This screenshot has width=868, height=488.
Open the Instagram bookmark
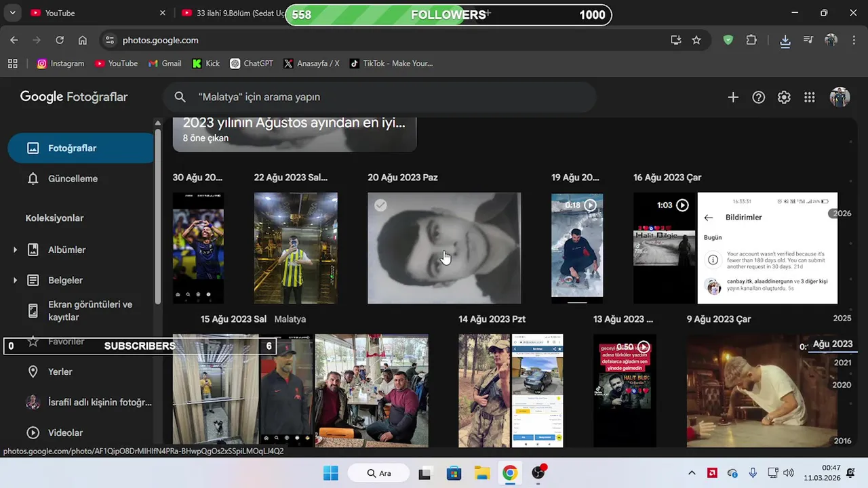tap(60, 63)
